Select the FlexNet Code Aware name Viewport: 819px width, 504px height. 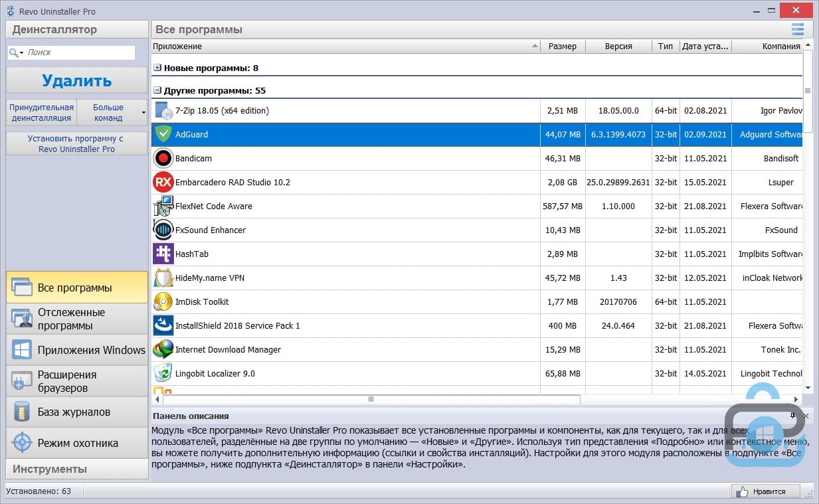point(213,206)
